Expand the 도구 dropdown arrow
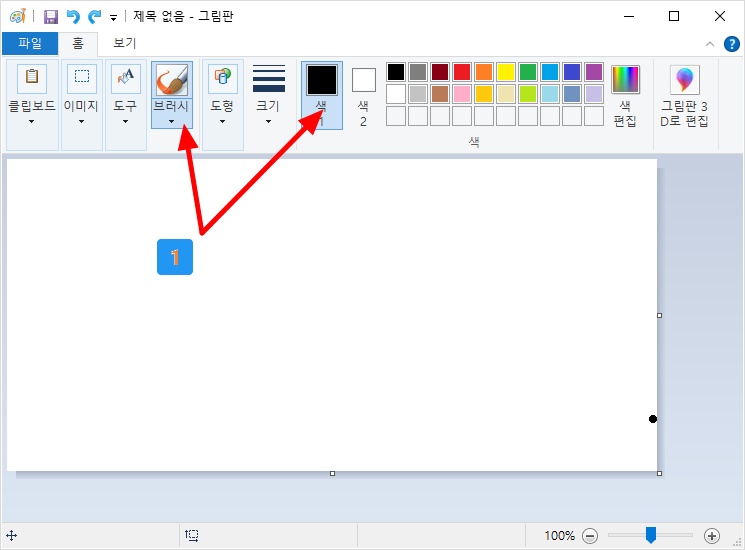 click(125, 122)
